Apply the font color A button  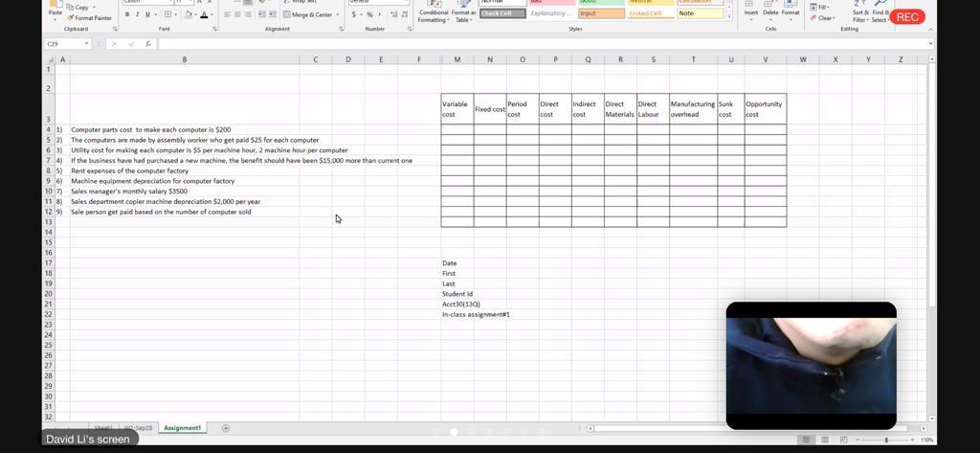pyautogui.click(x=204, y=14)
